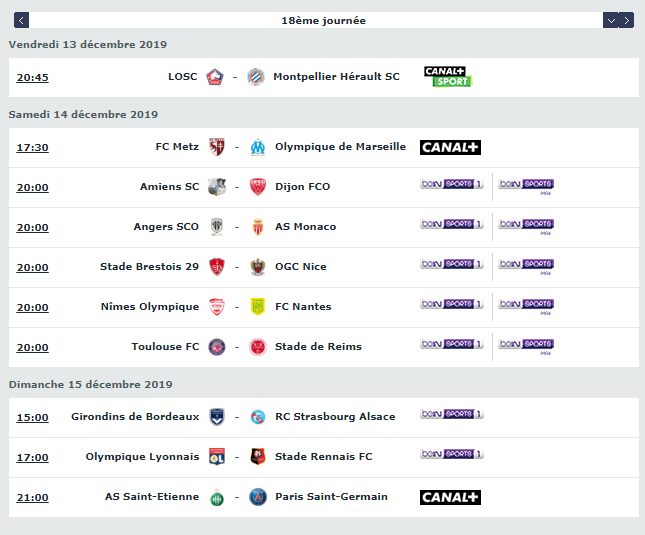Click the Stade Rennais FC crest
The width and height of the screenshot is (645, 535).
pyautogui.click(x=258, y=457)
